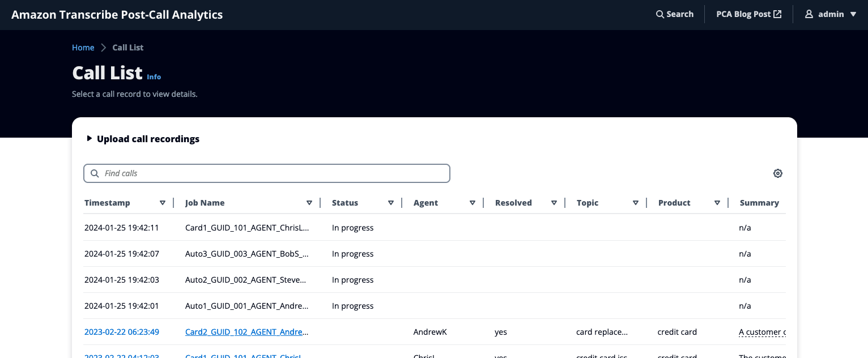
Task: Click the card replace... topic cell
Action: pyautogui.click(x=602, y=332)
